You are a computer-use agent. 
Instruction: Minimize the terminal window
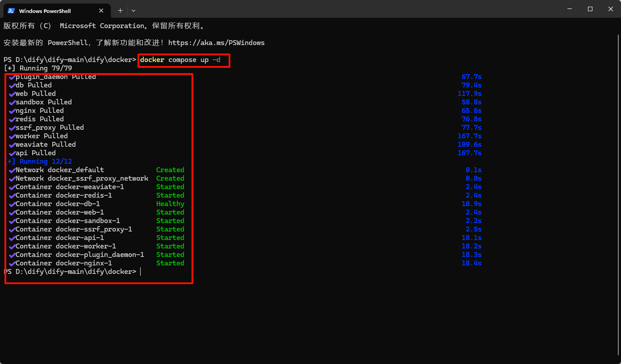[569, 9]
